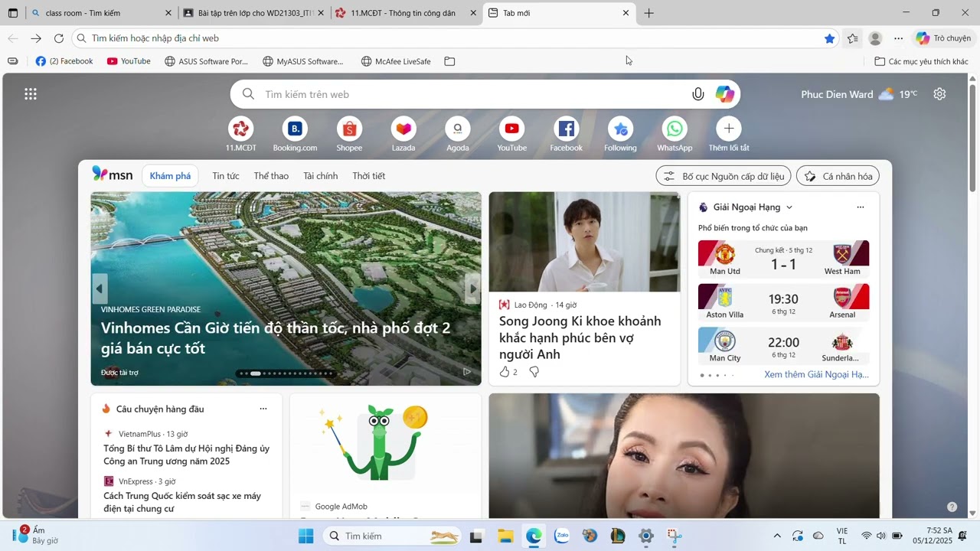Play the sponsored story video icon
The image size is (980, 551).
pyautogui.click(x=467, y=372)
